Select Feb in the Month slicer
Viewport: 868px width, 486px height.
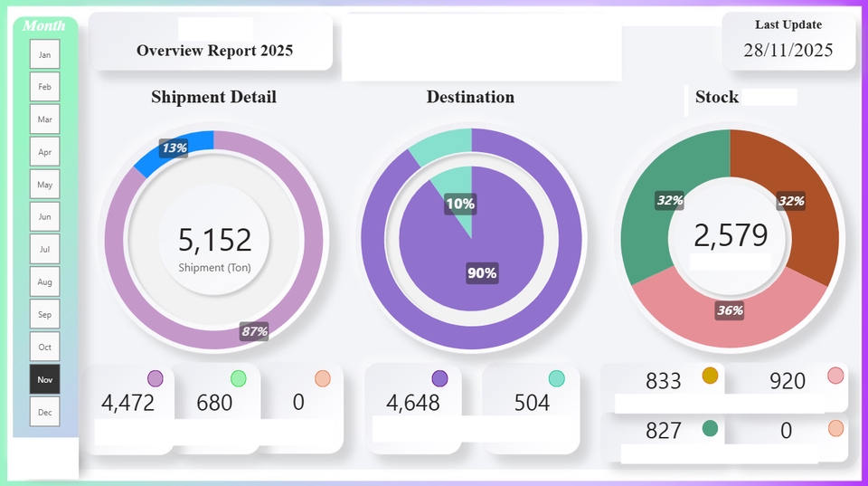(44, 87)
